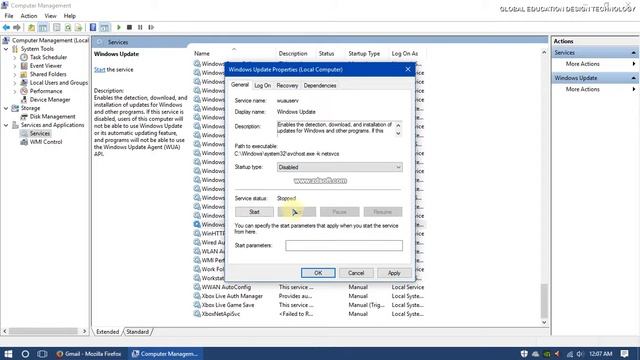Toggle the Show/Hide Action Pane toolbar icon
Viewport: 640px width, 360px height.
click(x=104, y=27)
